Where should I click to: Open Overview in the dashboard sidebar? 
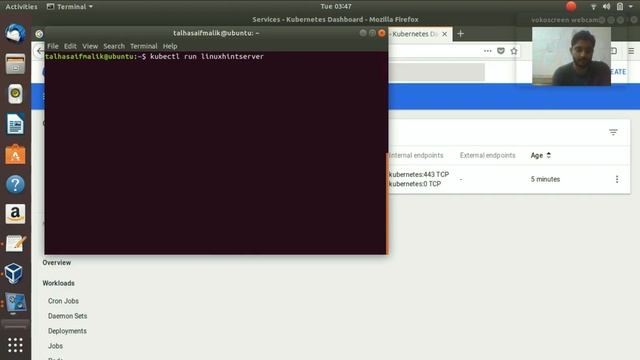[57, 262]
